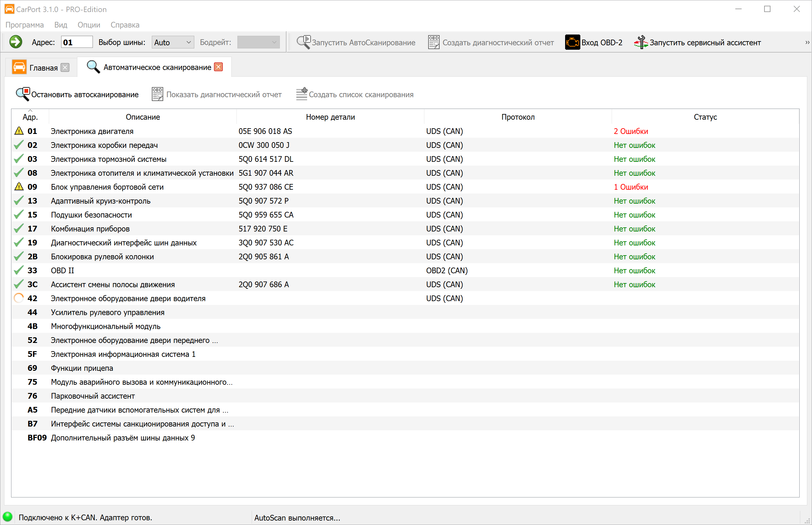Click the warning triangle on row 01
Image resolution: width=812 pixels, height=525 pixels.
point(19,131)
